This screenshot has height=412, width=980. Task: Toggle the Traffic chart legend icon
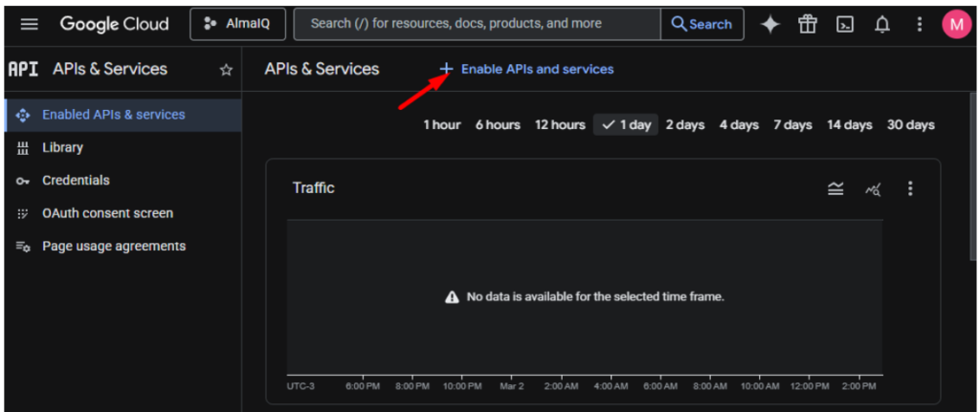pos(835,188)
